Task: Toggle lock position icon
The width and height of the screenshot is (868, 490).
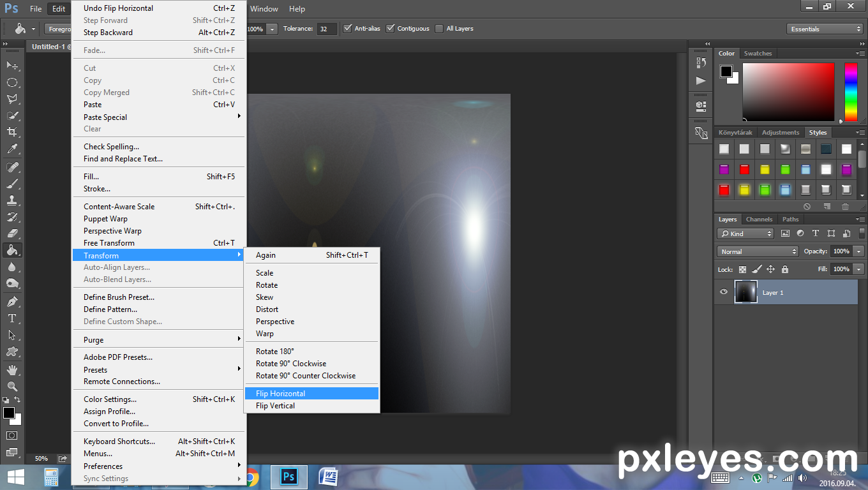Action: coord(770,269)
